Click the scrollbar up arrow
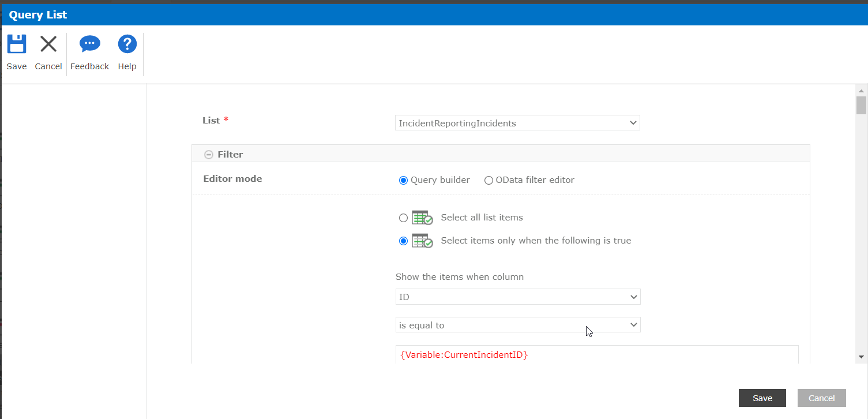This screenshot has width=868, height=419. (861, 91)
